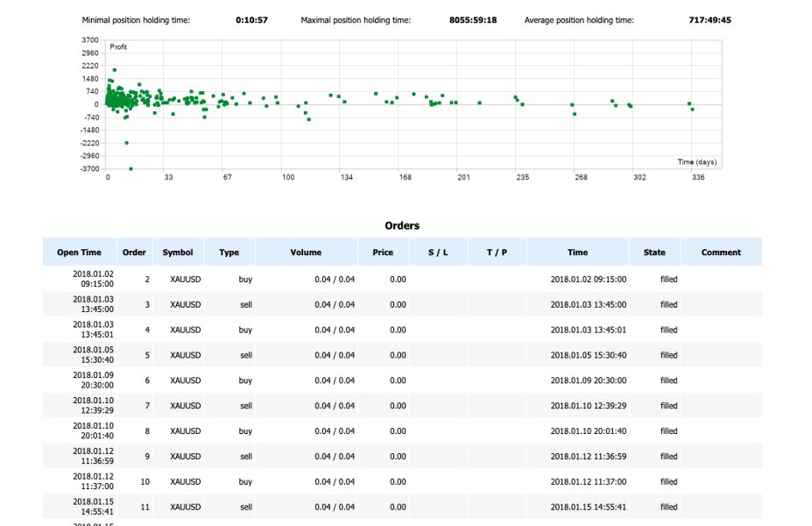Click the State column header

coord(654,252)
